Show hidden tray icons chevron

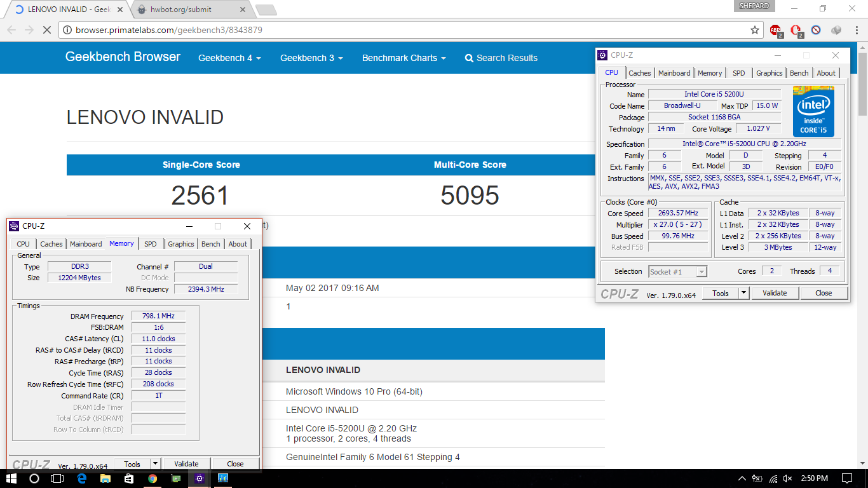click(742, 478)
